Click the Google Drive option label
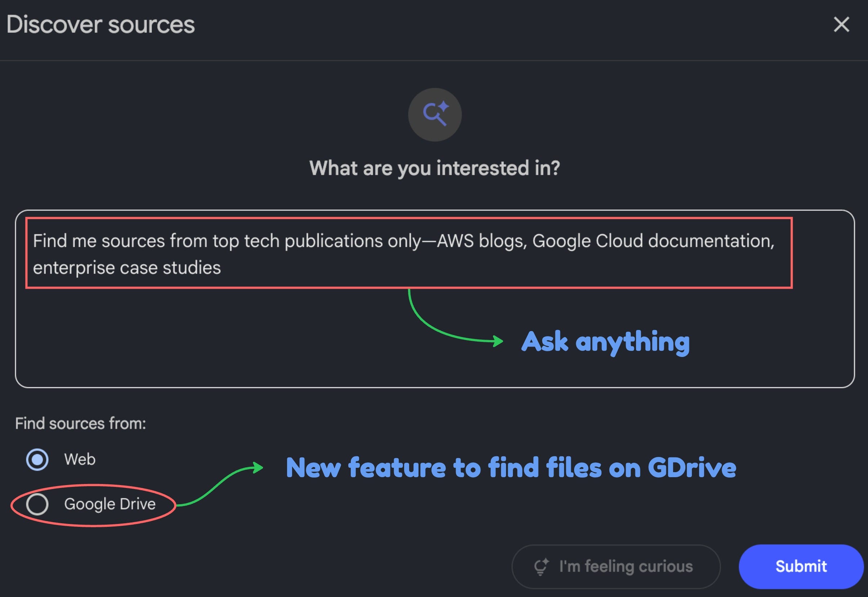The image size is (868, 597). click(x=109, y=504)
